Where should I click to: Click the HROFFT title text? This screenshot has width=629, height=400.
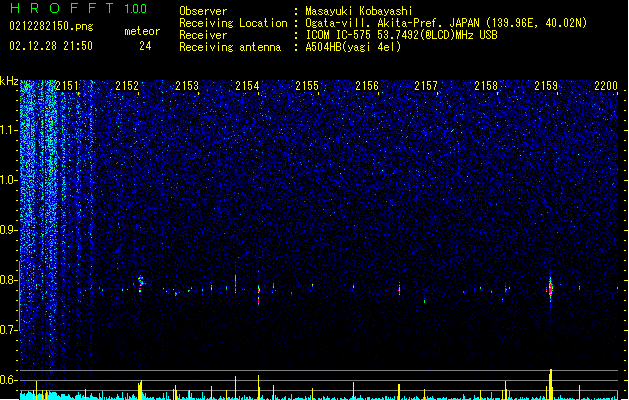[x=61, y=8]
